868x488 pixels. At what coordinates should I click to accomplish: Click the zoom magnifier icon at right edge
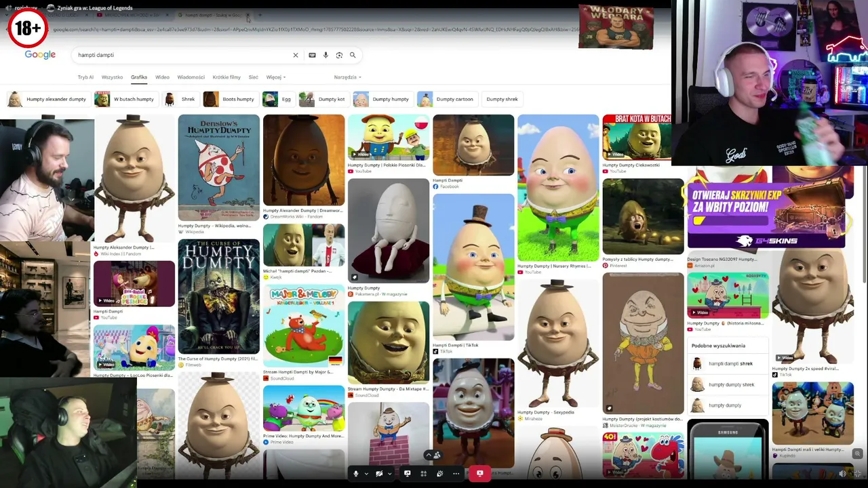point(857,453)
